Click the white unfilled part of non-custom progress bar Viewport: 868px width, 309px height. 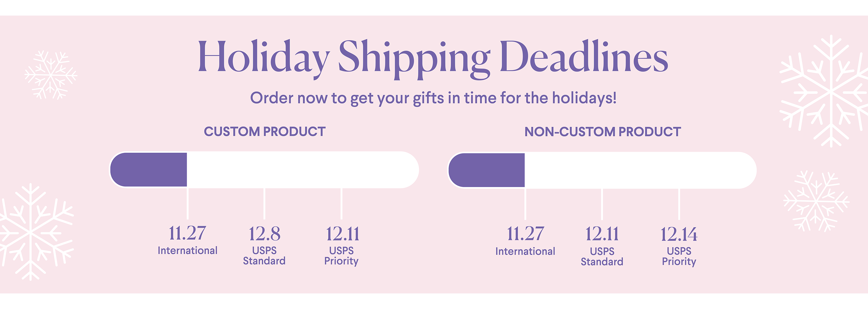coord(640,170)
